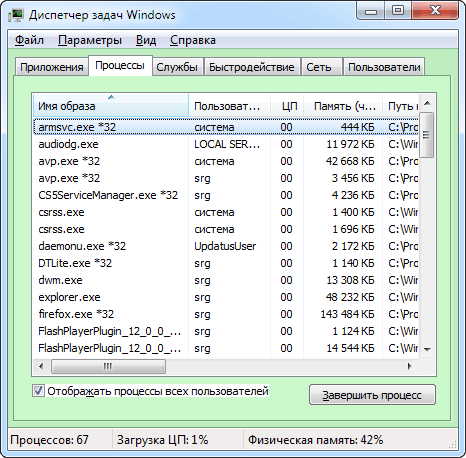Select FlashPlayerPlugin using 1 124 КБ
Image resolution: width=466 pixels, height=458 pixels.
[x=226, y=331]
